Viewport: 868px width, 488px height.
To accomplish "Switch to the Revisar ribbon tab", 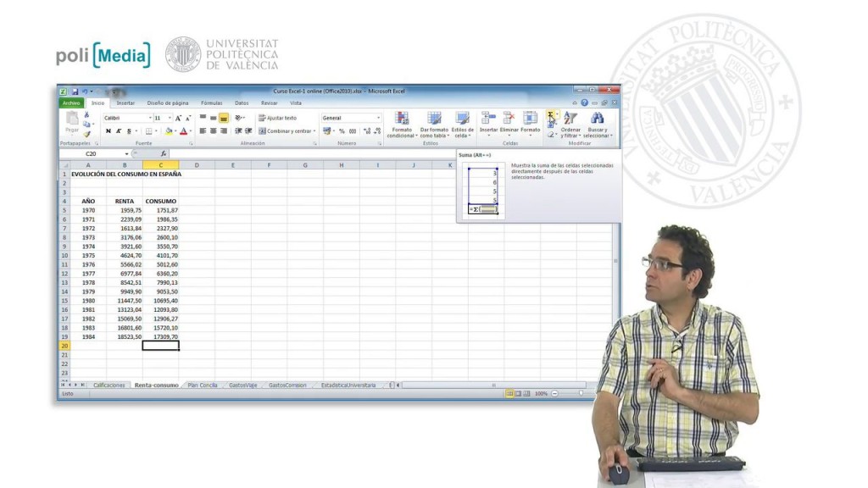I will (269, 103).
